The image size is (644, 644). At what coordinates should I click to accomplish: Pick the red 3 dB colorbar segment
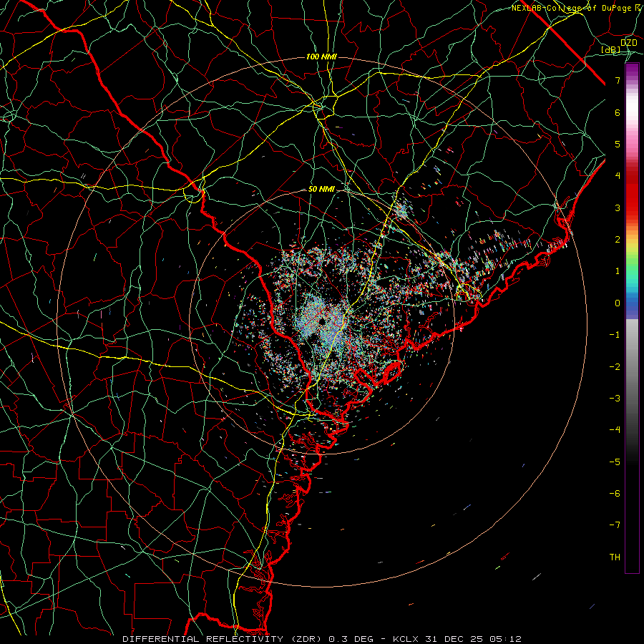632,208
